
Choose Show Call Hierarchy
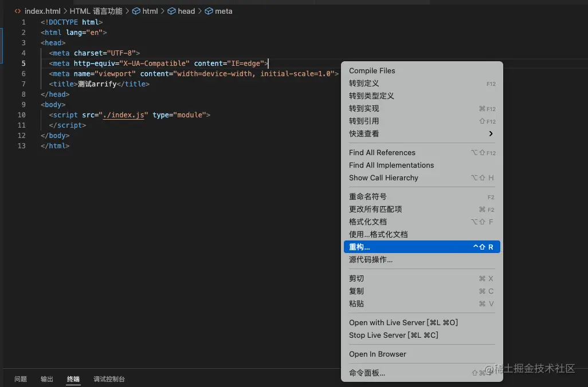[x=422, y=178]
